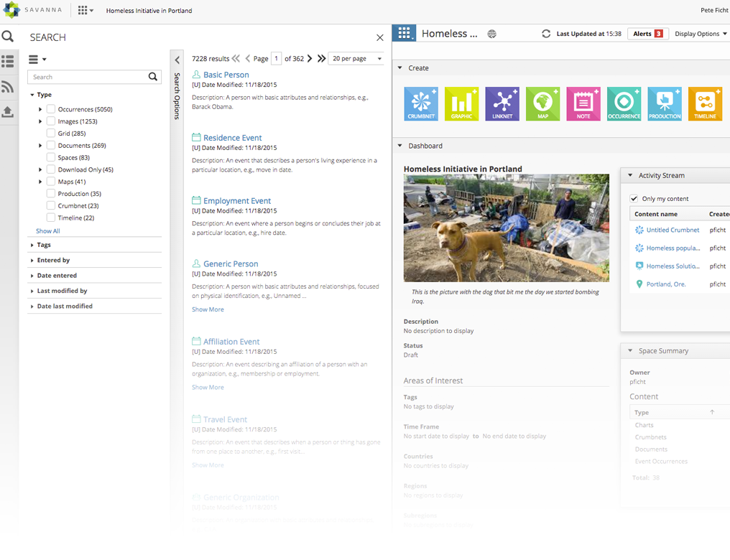Screen dimensions: 730x560
Task: Open the Generic Person result
Action: point(231,263)
